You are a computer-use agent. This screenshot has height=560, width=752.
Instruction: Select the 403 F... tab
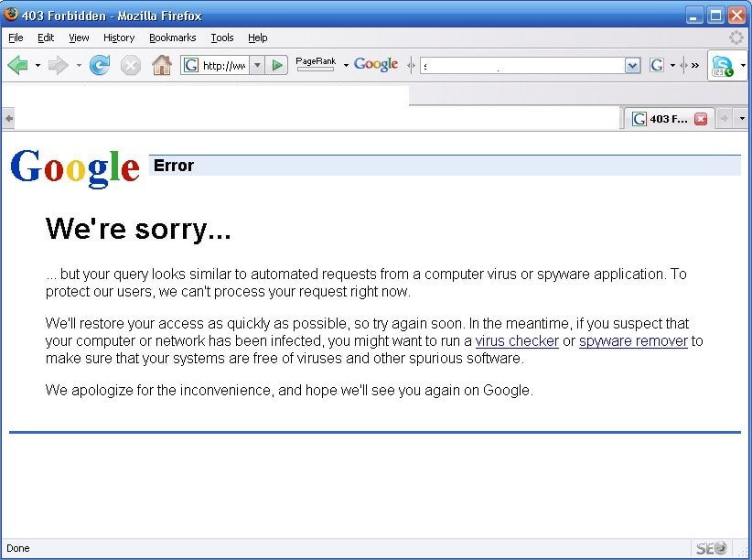click(669, 119)
